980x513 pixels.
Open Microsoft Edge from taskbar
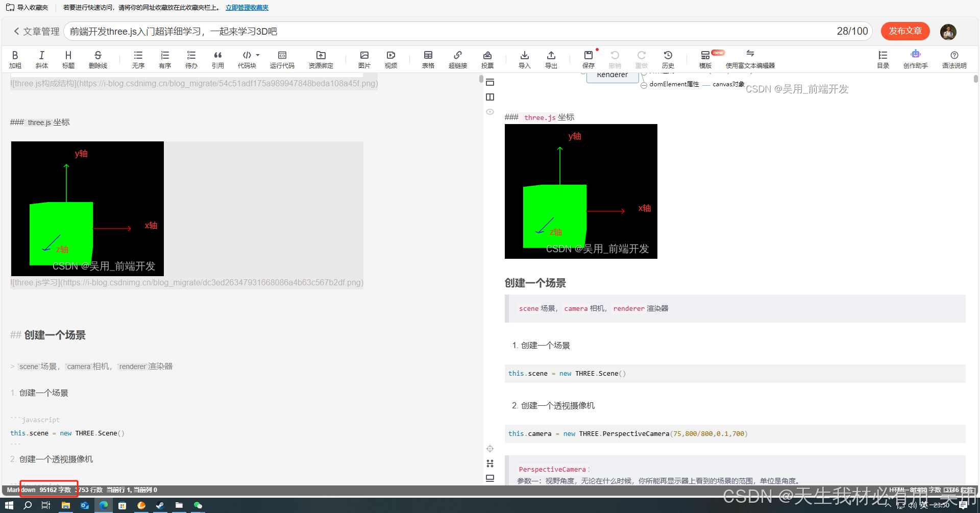tap(104, 505)
